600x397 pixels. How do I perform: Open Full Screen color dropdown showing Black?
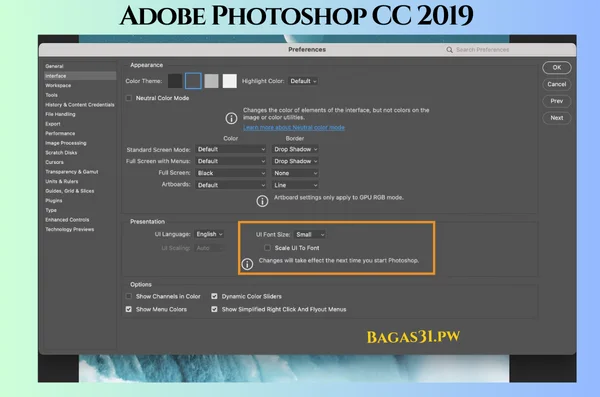coord(231,173)
